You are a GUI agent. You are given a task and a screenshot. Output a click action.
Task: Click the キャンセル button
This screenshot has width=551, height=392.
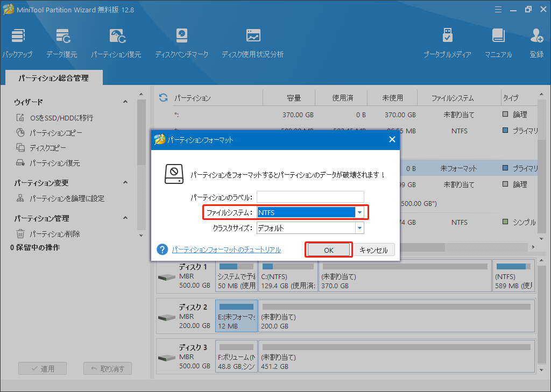tap(373, 250)
